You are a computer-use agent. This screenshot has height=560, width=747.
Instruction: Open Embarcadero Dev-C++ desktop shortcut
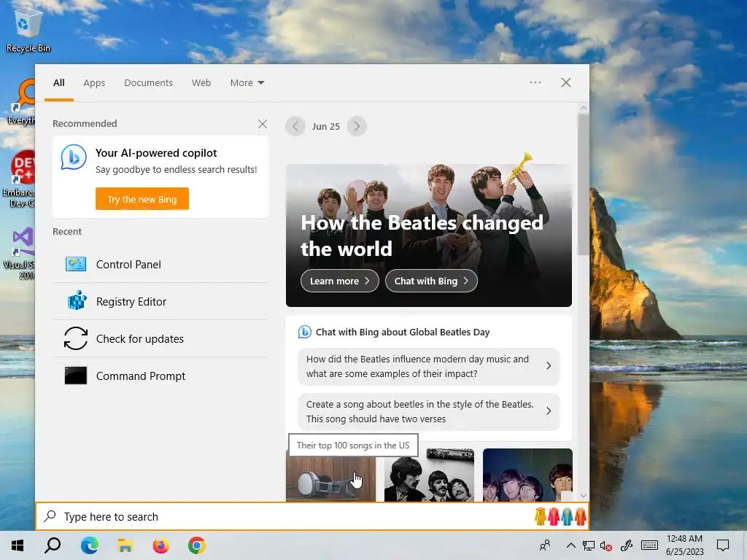tap(19, 180)
